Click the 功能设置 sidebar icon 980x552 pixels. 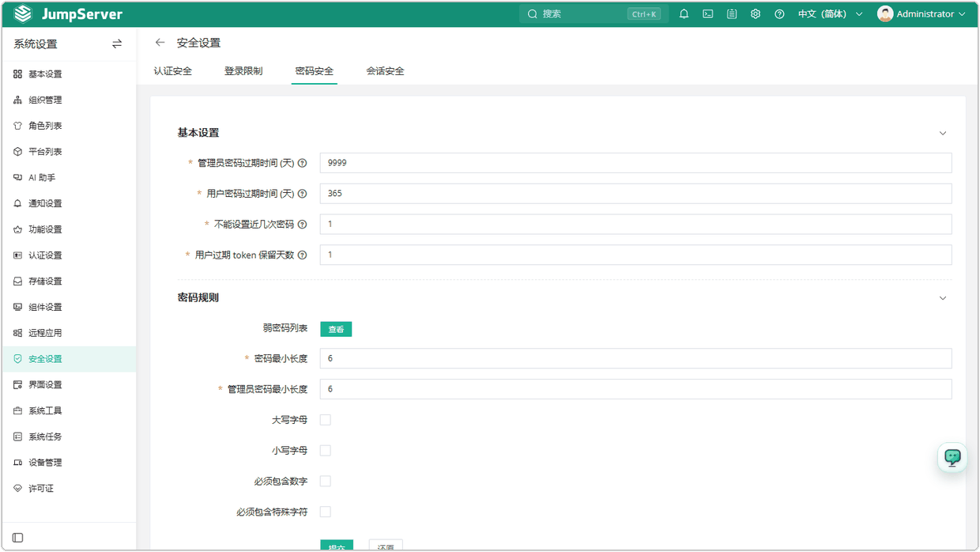coord(17,229)
